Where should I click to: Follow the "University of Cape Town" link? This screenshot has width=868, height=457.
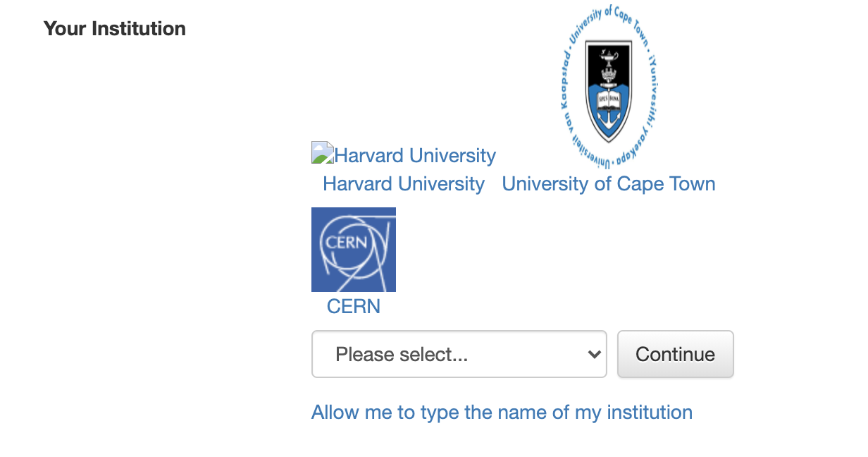[608, 183]
